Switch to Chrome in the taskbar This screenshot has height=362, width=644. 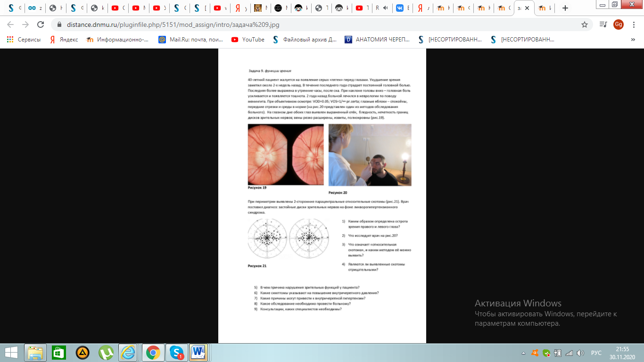(x=152, y=353)
